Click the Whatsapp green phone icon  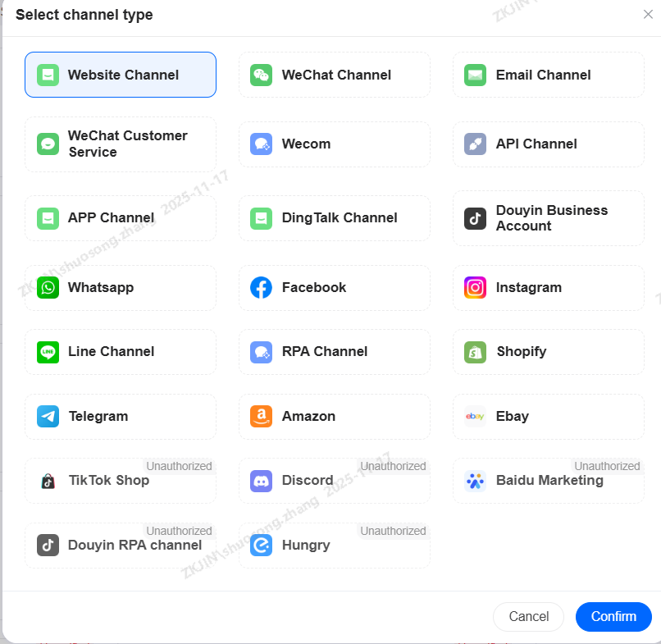coord(48,288)
